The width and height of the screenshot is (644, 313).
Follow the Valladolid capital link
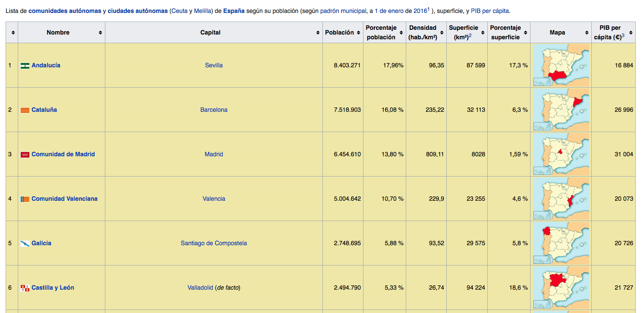pos(200,288)
